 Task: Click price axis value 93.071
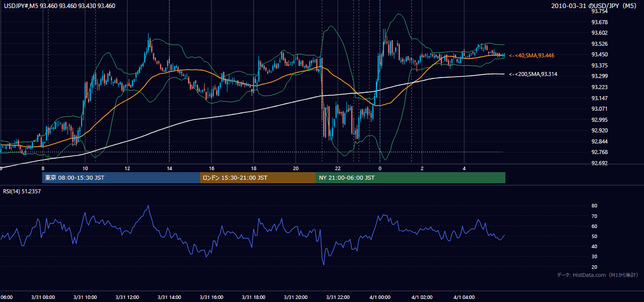(x=599, y=109)
